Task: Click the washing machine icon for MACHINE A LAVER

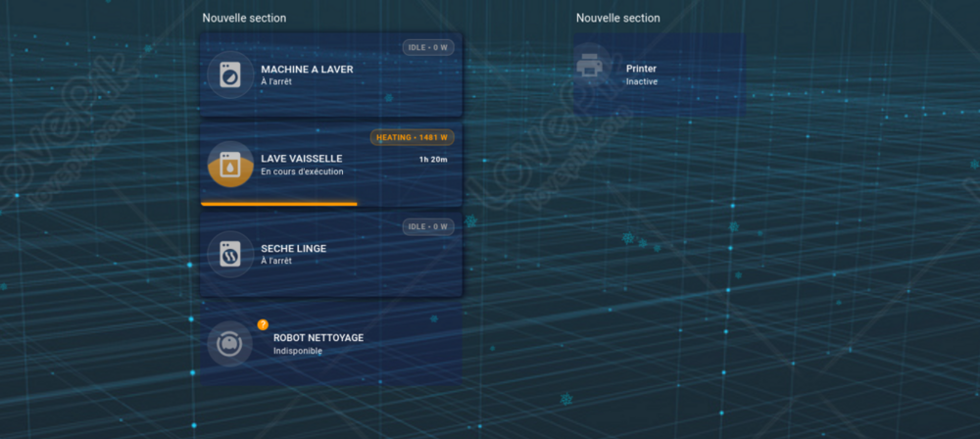Action: point(230,75)
